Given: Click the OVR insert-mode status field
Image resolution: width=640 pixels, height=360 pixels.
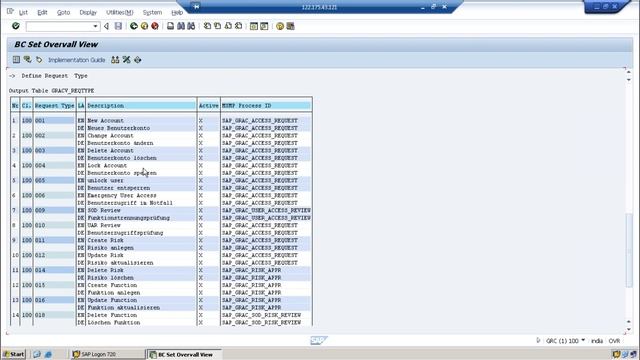Looking at the screenshot, I should pos(614,340).
